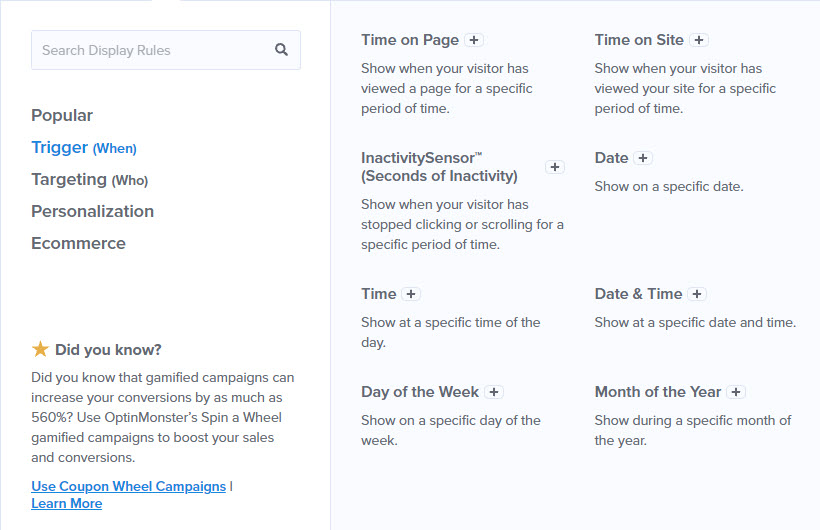
Task: Open the Personalization category
Action: (x=93, y=211)
